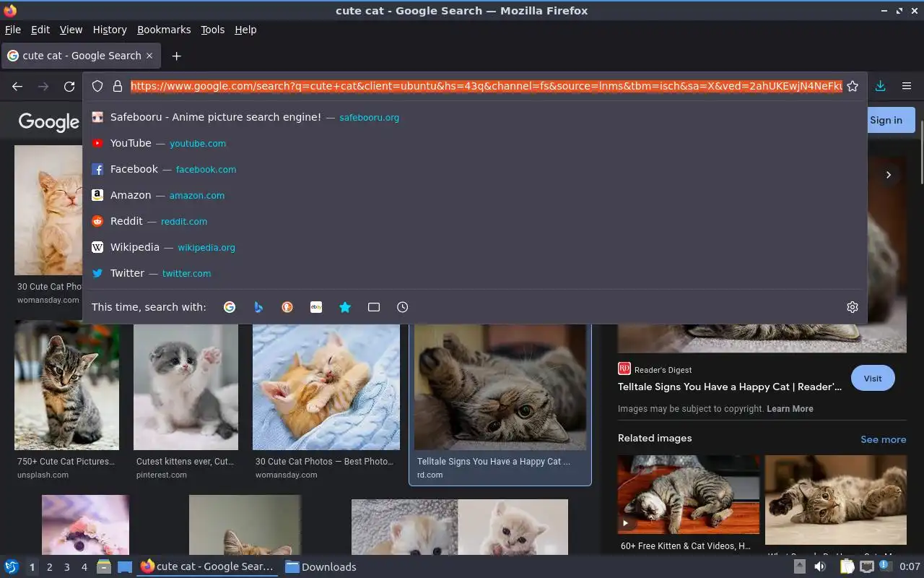The image size is (924, 578).
Task: Open a new tab with the plus button
Action: tap(176, 56)
